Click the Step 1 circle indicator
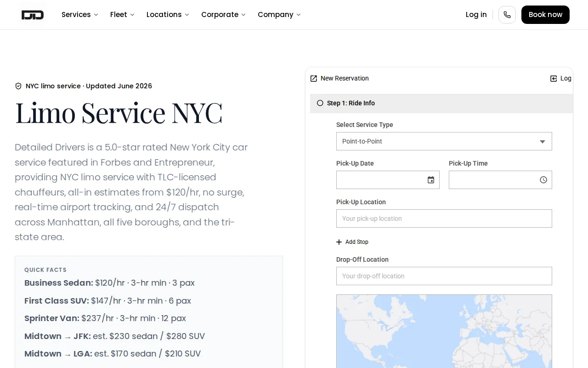The image size is (588, 368). [x=320, y=103]
